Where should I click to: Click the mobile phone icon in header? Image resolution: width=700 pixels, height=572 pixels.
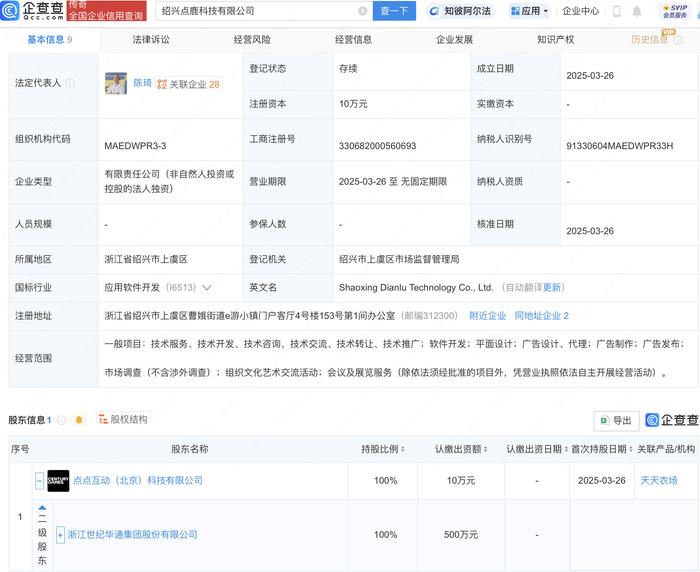point(617,11)
